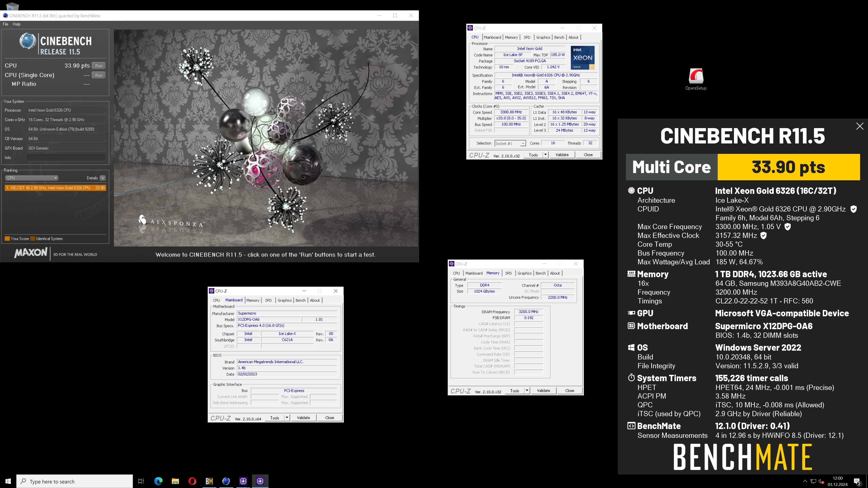Viewport: 868px width, 488px height.
Task: Click the ranking Details arrow button
Action: (x=103, y=178)
